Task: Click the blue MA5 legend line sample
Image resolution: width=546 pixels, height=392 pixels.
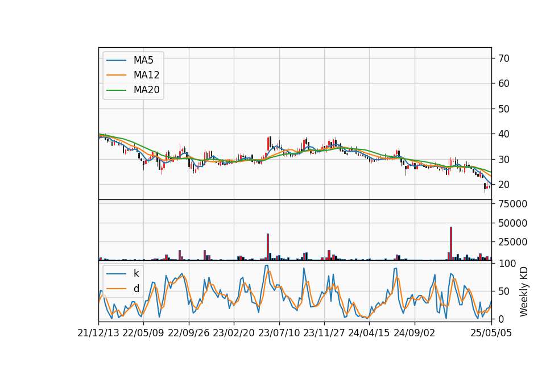Action: coord(116,61)
